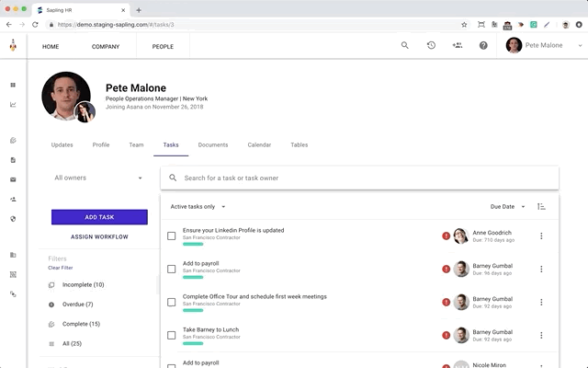Screen dimensions: 588x368
Task: Check the Ensure your Linkedin Profile task checkbox
Action: (171, 236)
